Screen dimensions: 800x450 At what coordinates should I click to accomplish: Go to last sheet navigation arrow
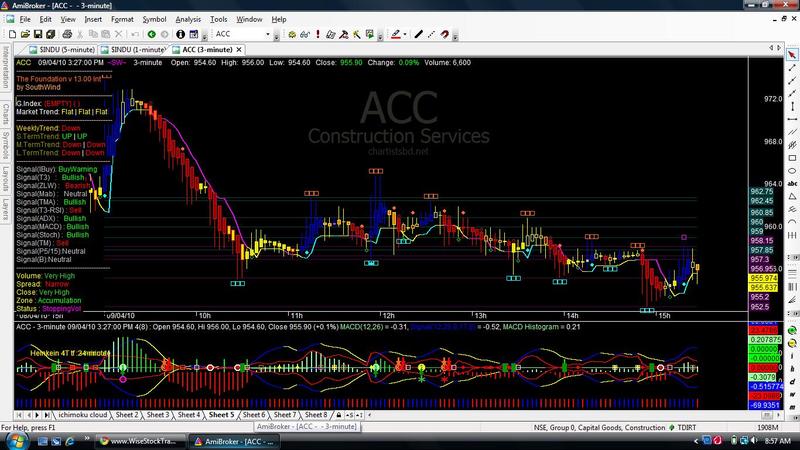(x=47, y=415)
